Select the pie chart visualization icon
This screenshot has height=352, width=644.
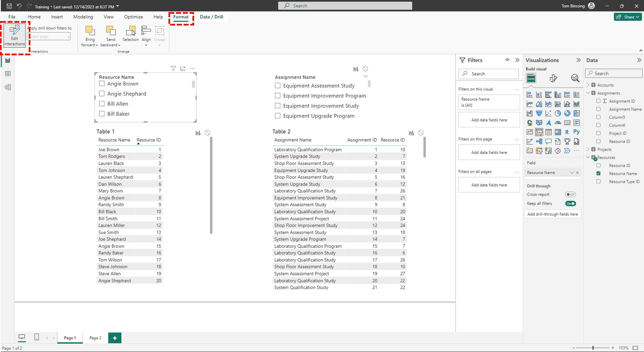coord(558,113)
